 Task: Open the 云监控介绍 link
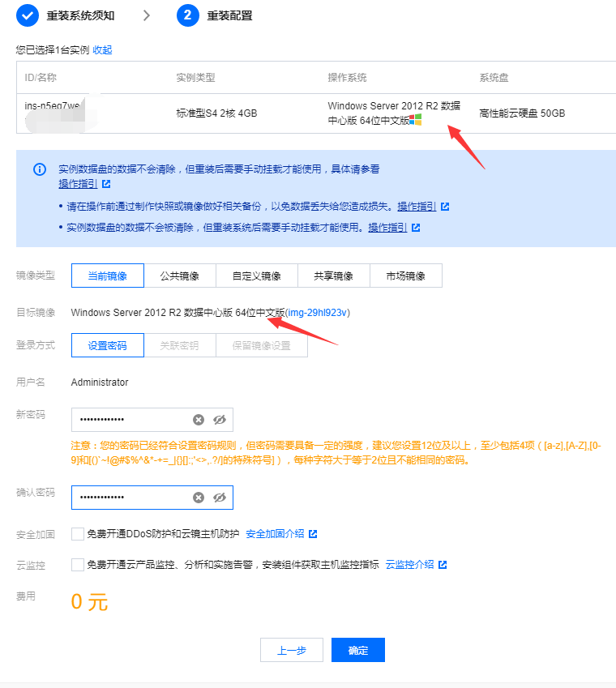pos(410,565)
